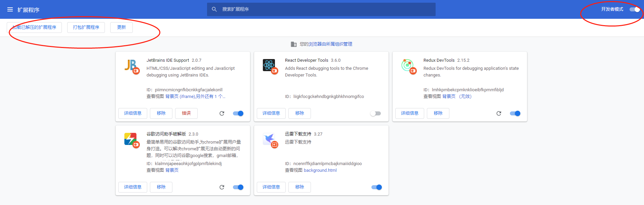Remove (移除) 谷歌访问助手破解版

tap(161, 187)
